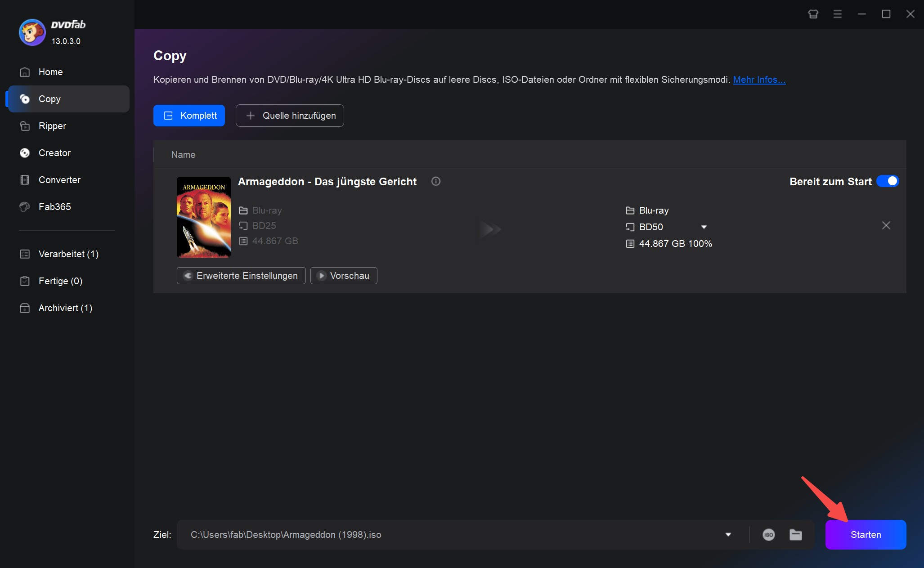Select the ISO output icon
924x568 pixels.
(x=769, y=535)
